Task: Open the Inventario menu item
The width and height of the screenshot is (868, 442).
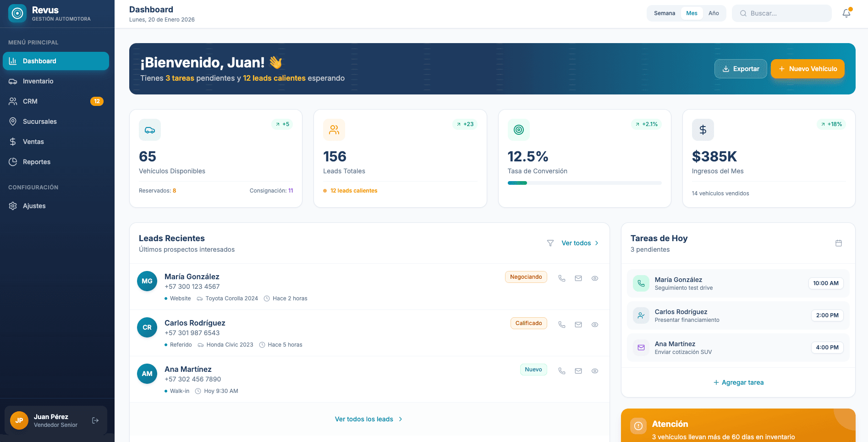Action: 38,81
